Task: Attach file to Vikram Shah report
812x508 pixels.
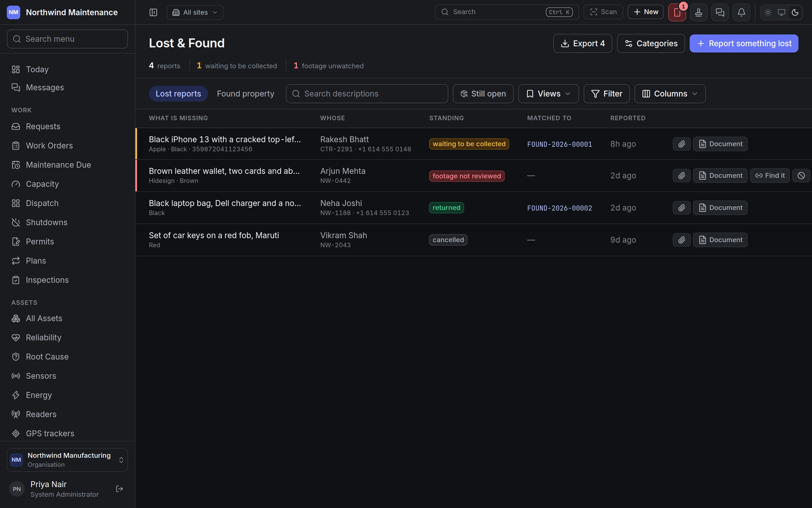Action: (681, 240)
